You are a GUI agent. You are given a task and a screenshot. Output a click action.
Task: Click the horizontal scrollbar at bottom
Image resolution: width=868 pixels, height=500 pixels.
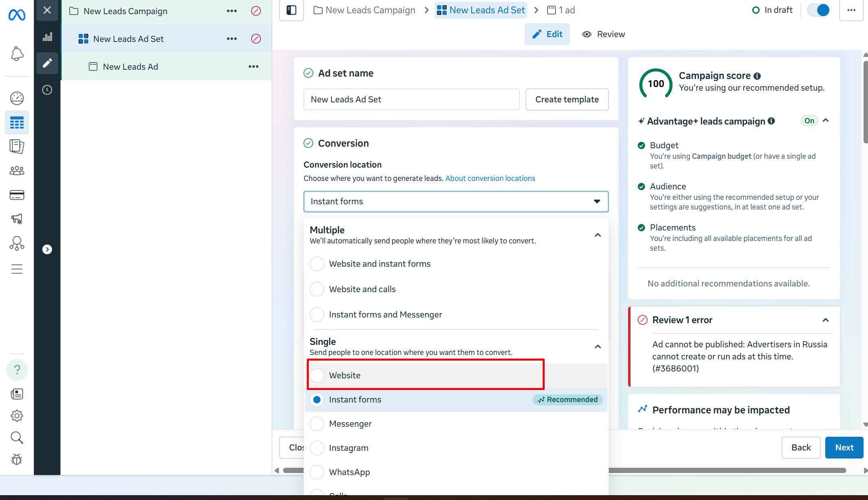click(x=564, y=470)
